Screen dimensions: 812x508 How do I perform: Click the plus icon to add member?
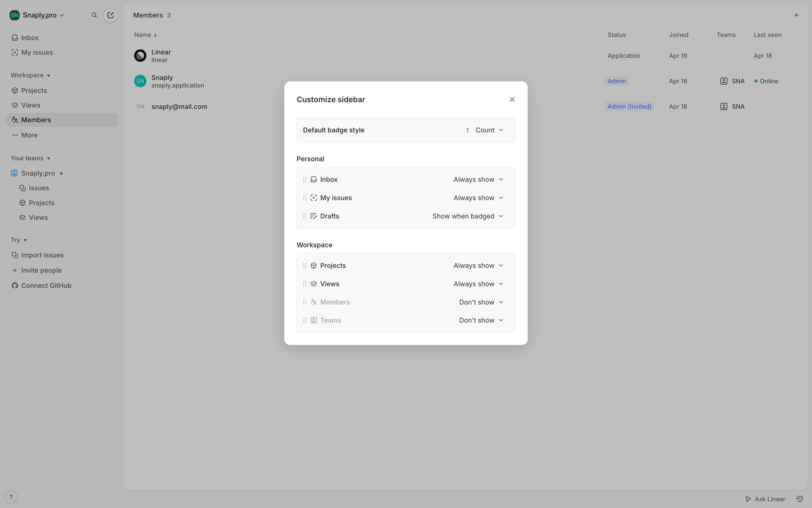click(796, 15)
